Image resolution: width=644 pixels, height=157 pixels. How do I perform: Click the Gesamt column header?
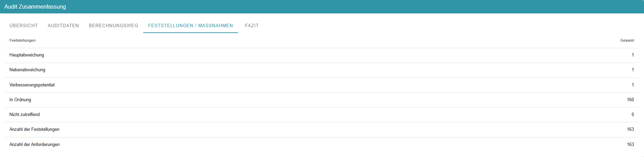[627, 40]
